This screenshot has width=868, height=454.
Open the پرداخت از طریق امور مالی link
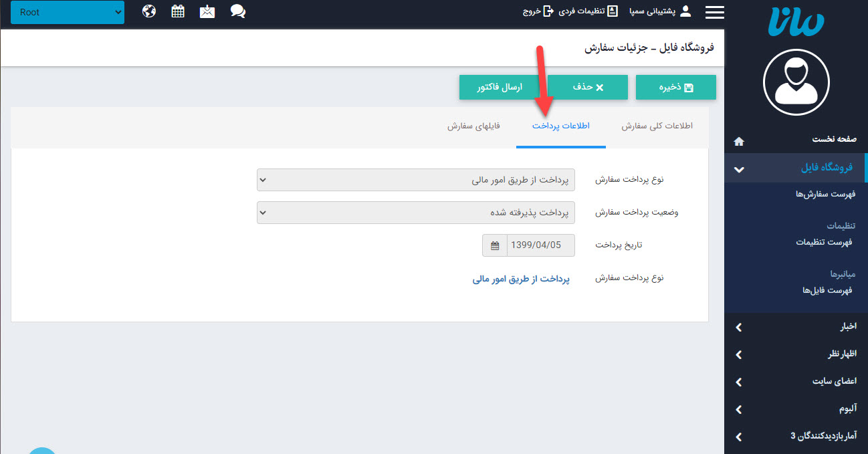[520, 279]
